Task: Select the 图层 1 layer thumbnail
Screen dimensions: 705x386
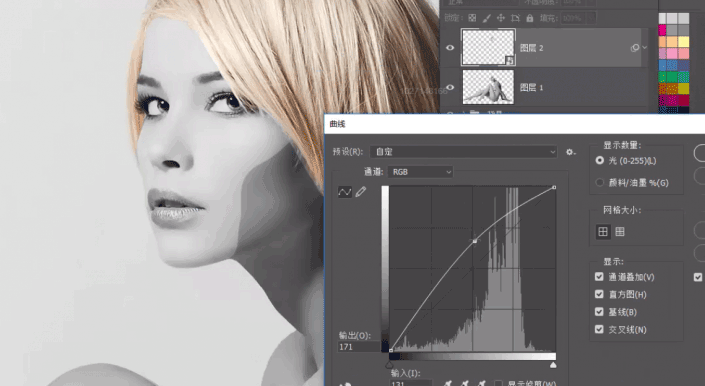Action: click(x=488, y=87)
